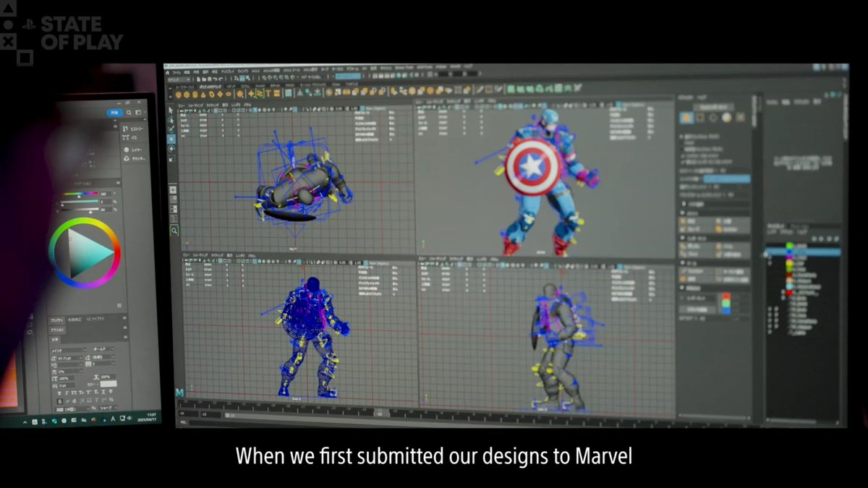
Task: Open the レイヤー (Layers) panel in Photoshop
Action: (x=133, y=150)
